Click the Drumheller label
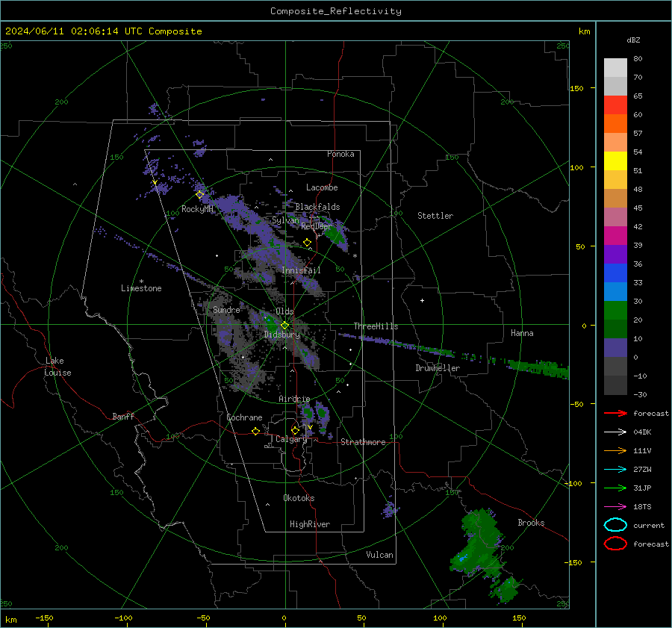 coord(438,368)
